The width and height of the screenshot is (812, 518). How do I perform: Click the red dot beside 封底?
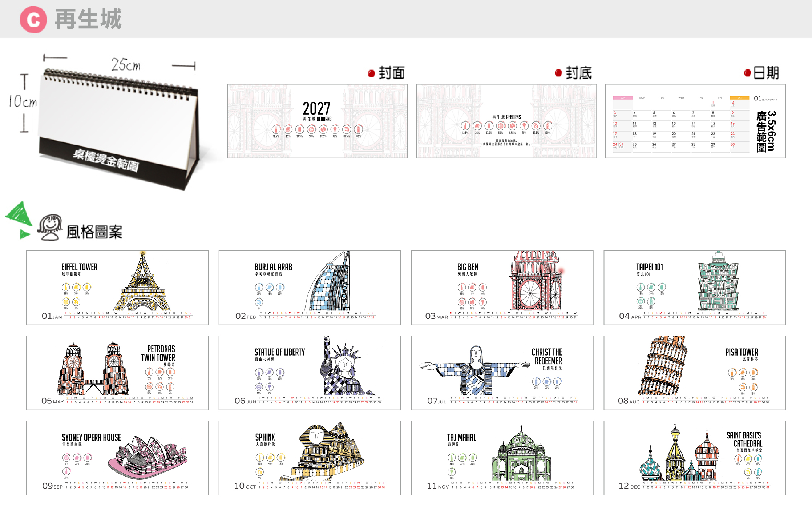point(558,73)
